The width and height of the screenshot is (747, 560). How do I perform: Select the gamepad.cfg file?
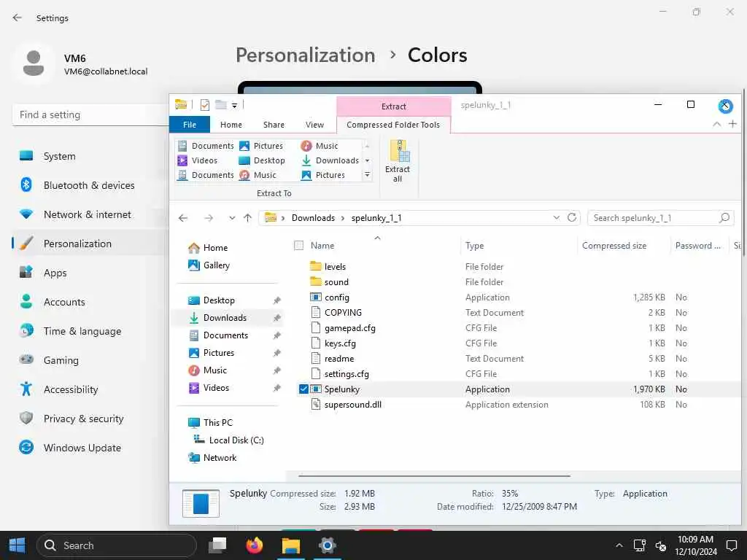[x=349, y=327]
